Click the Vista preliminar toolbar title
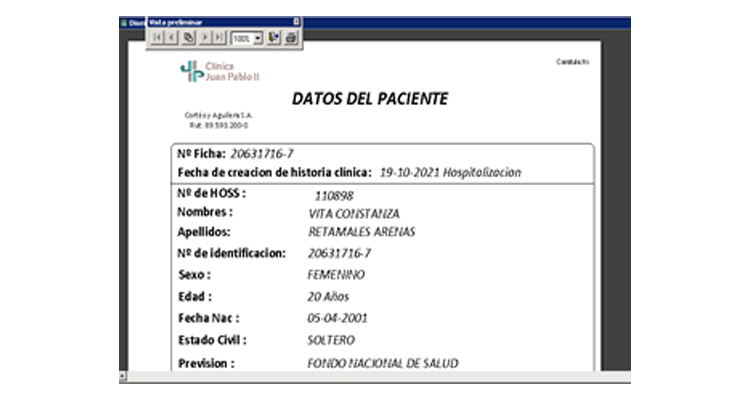This screenshot has height=400, width=750. point(176,22)
